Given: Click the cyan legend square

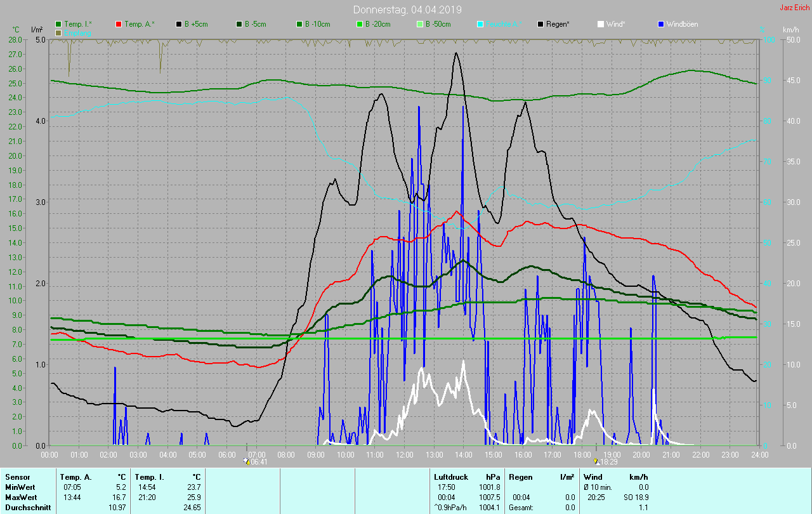Looking at the screenshot, I should click(480, 24).
